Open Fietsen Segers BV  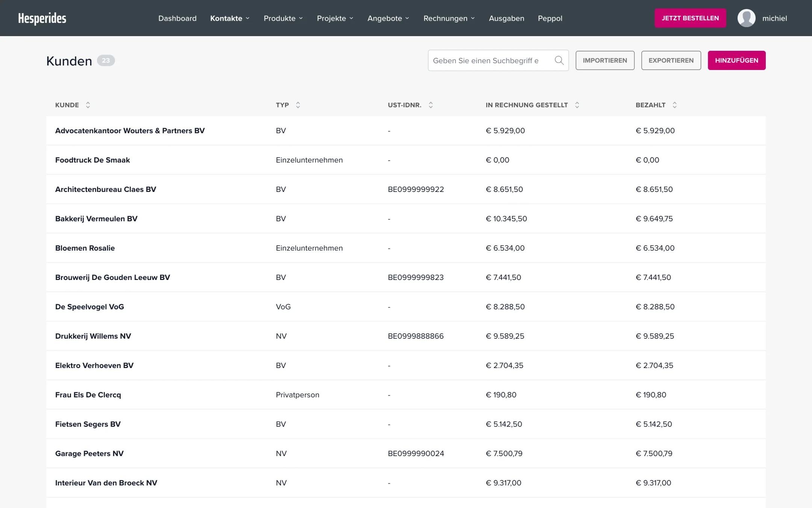pos(88,424)
